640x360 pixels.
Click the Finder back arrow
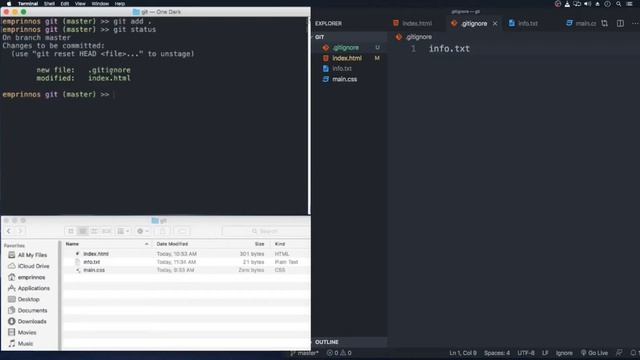pos(9,231)
